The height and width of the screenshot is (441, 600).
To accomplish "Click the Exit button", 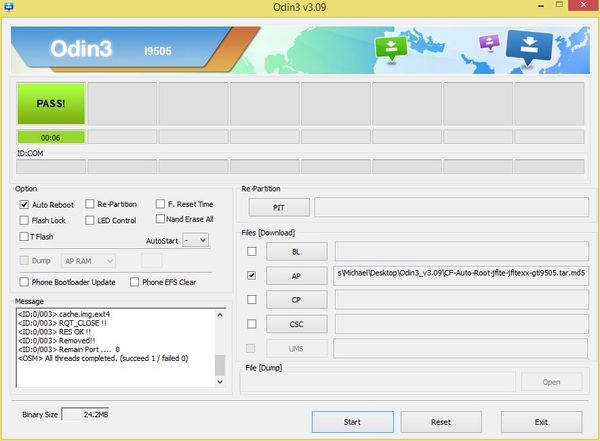I will 541,422.
